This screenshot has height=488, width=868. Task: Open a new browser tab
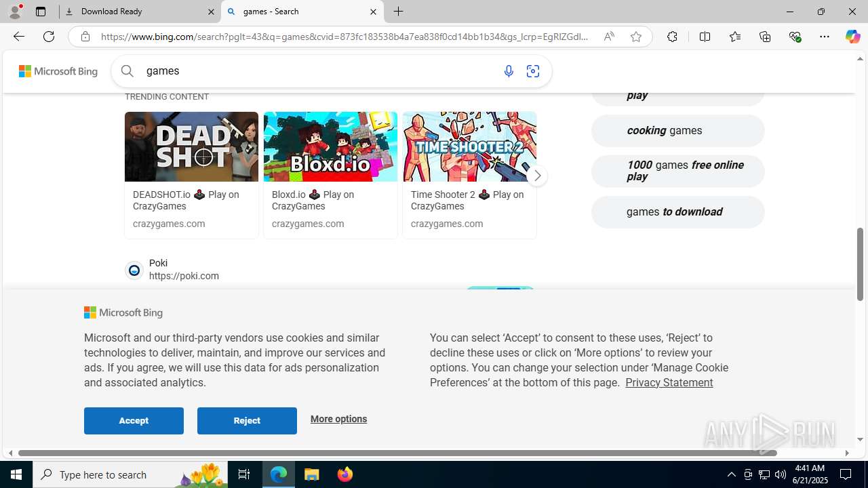pyautogui.click(x=399, y=12)
